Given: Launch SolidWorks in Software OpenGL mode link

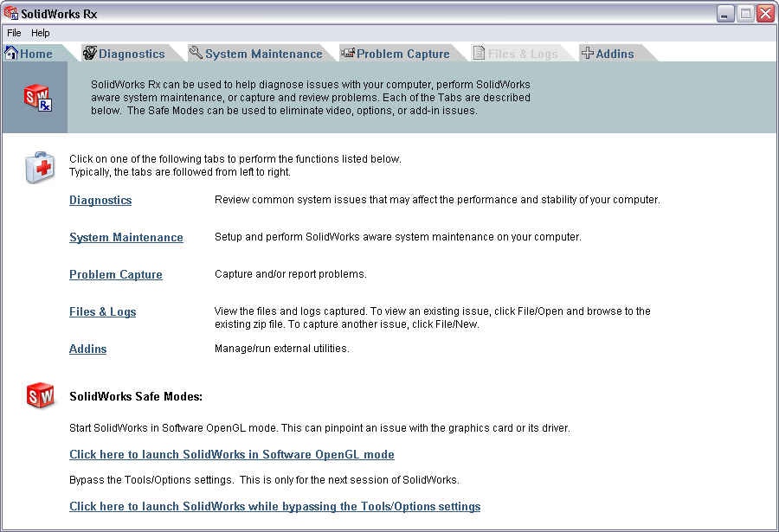Looking at the screenshot, I should coord(231,454).
